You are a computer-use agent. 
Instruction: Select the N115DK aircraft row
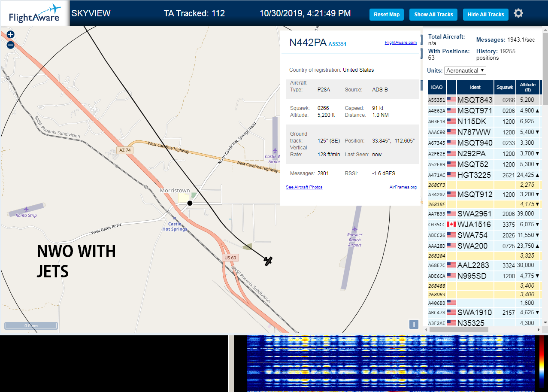point(484,121)
